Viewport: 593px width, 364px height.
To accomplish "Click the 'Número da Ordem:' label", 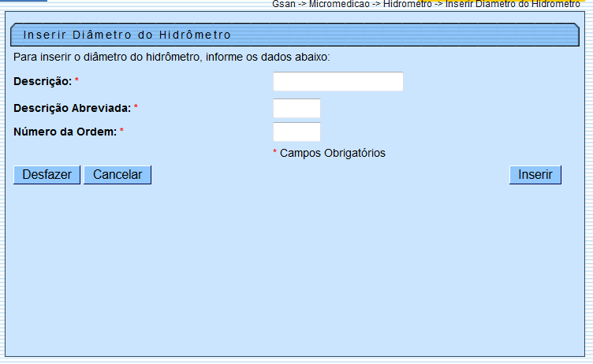I will 65,132.
